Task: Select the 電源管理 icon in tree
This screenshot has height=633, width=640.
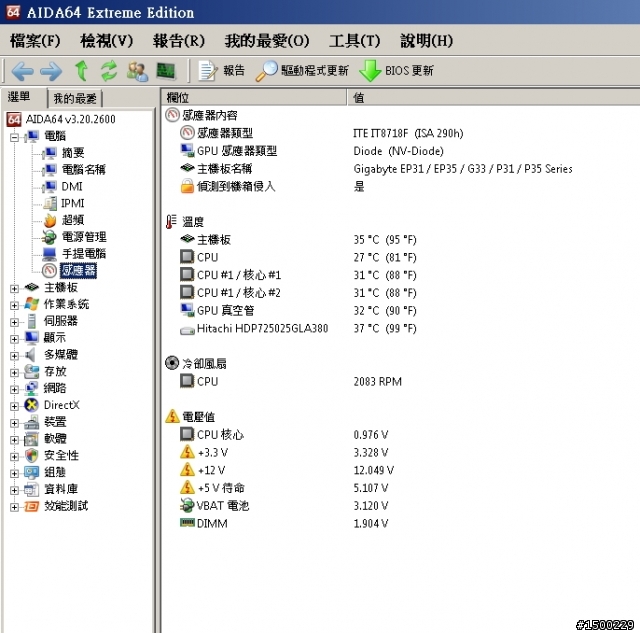Action: [49, 237]
